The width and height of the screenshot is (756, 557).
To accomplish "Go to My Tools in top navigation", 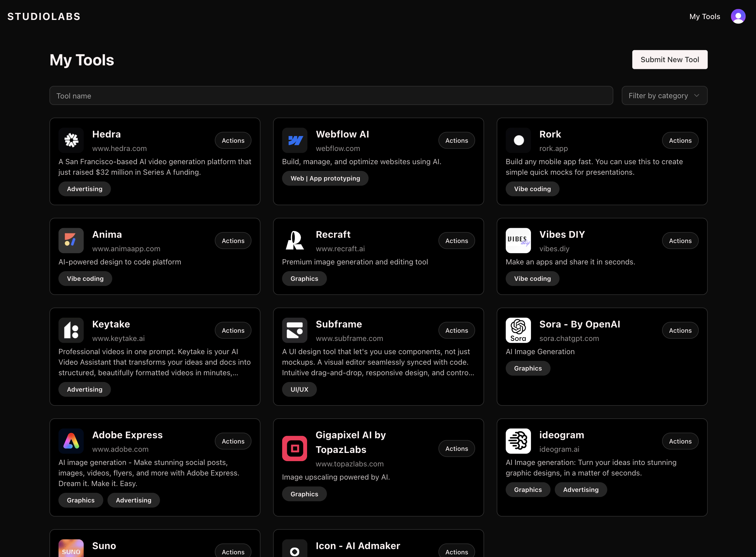I will tap(704, 16).
